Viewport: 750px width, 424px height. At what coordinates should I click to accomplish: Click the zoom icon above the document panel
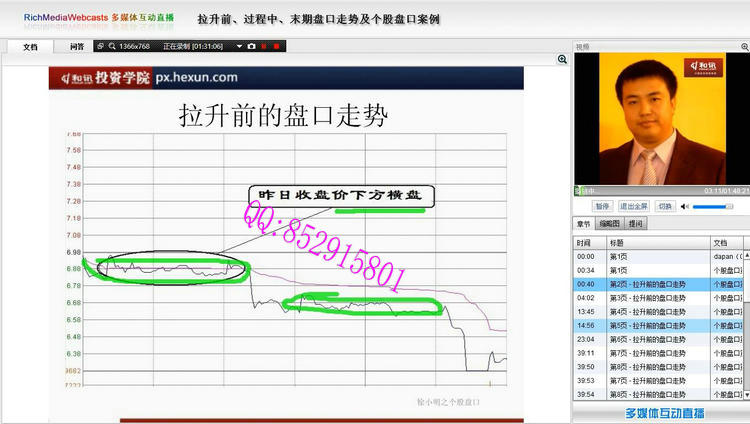[563, 60]
